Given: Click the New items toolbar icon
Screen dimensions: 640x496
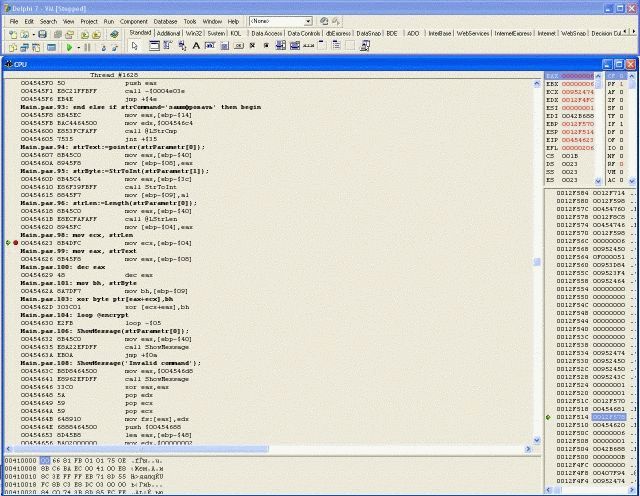Looking at the screenshot, I should pyautogui.click(x=13, y=35).
